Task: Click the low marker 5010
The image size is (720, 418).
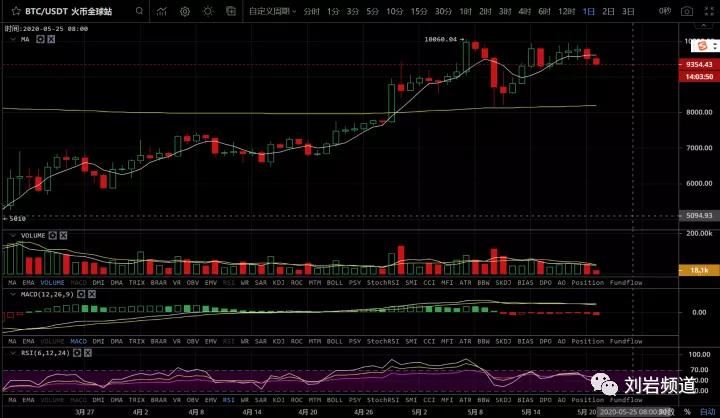Action: pyautogui.click(x=17, y=219)
